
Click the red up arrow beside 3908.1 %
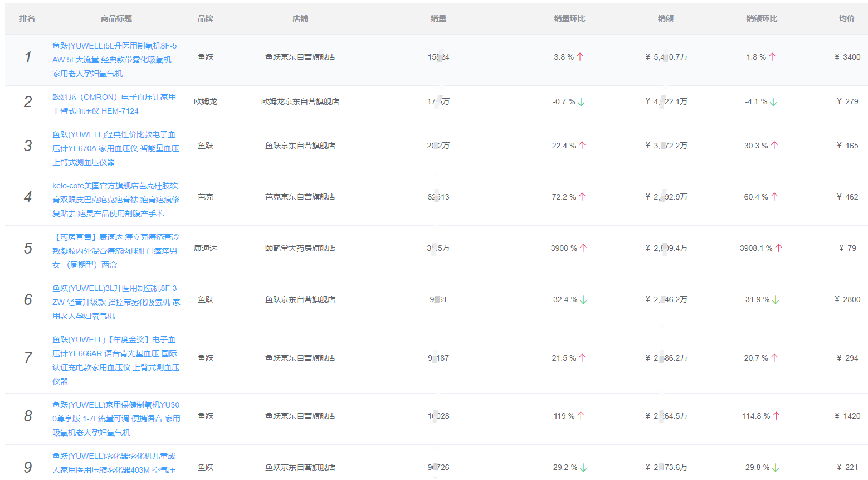coord(779,248)
